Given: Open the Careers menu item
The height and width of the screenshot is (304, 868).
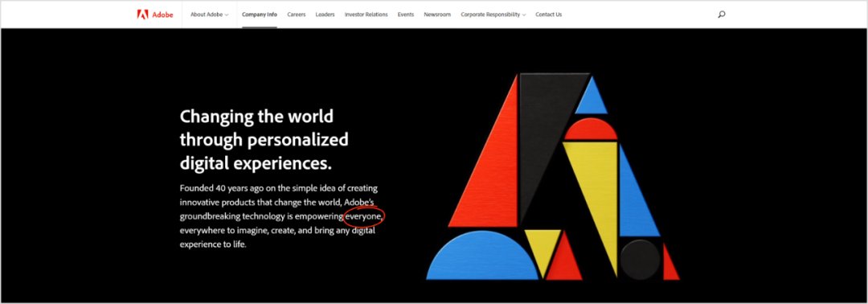Looking at the screenshot, I should 296,14.
